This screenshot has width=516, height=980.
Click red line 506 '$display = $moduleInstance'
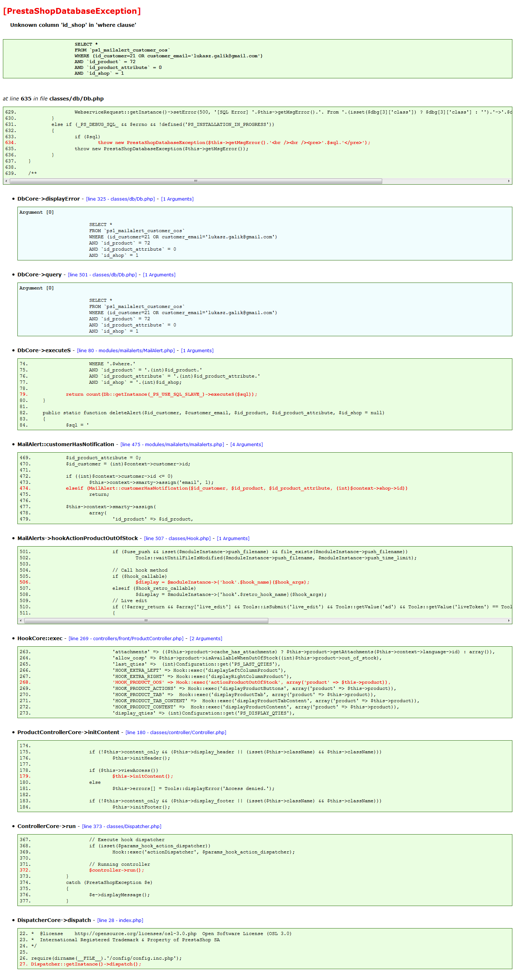coord(222,582)
